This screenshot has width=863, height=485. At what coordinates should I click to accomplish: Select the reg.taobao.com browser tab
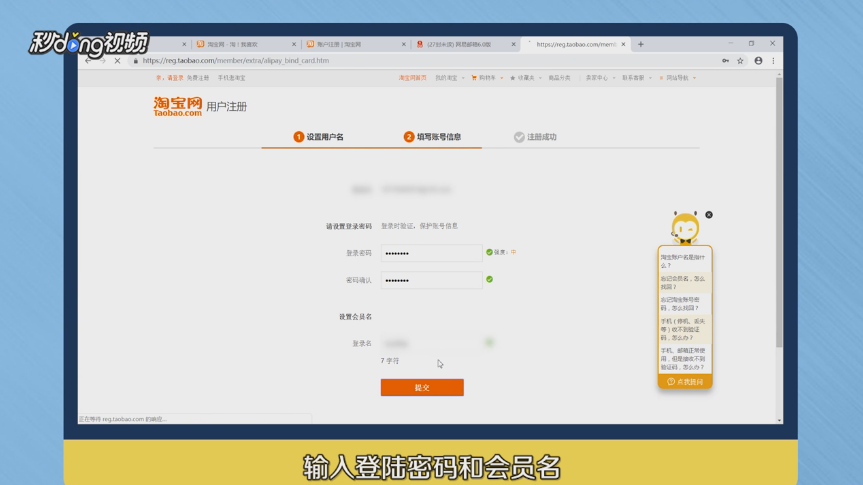point(575,44)
